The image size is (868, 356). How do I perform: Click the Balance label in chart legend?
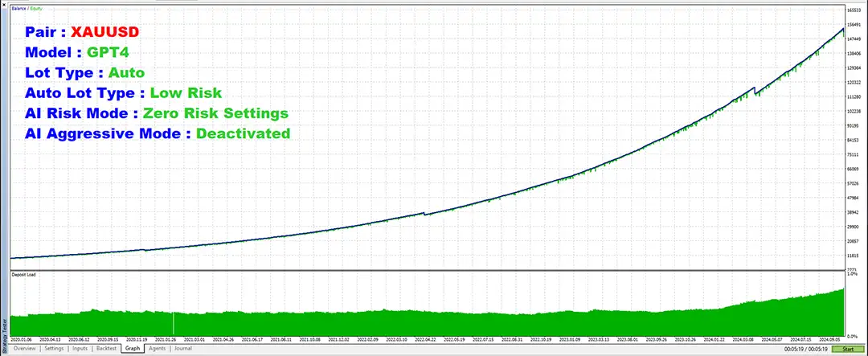point(17,9)
